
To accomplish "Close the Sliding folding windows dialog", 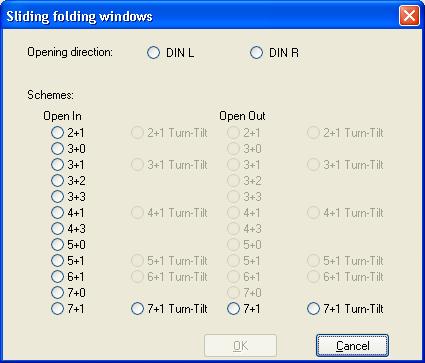I will click(x=409, y=16).
